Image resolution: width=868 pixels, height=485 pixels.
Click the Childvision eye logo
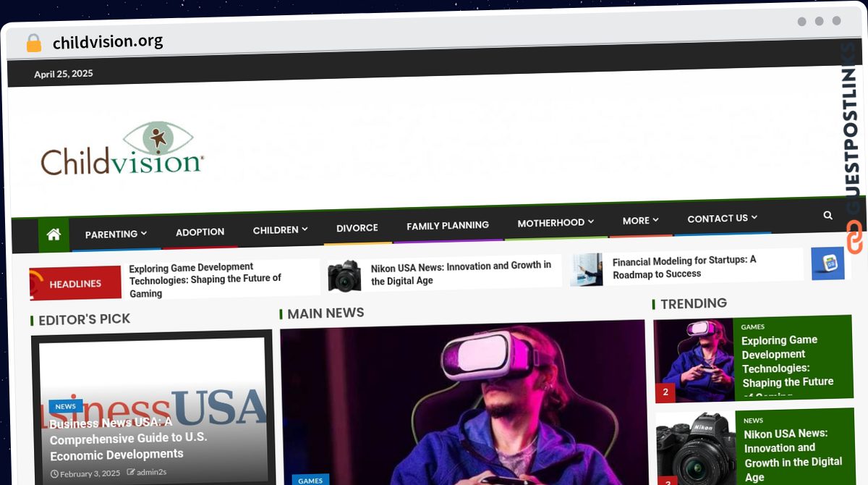[x=122, y=149]
